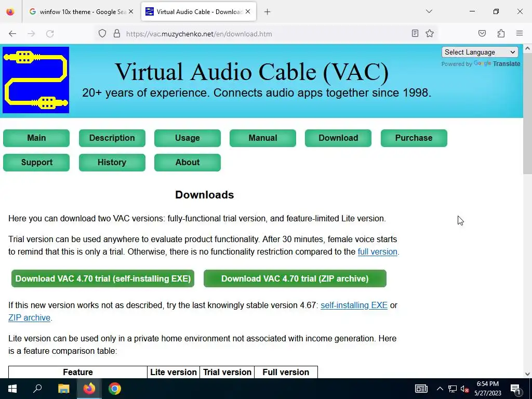Click the Firefox back arrow
The width and height of the screenshot is (532, 399).
(12, 34)
